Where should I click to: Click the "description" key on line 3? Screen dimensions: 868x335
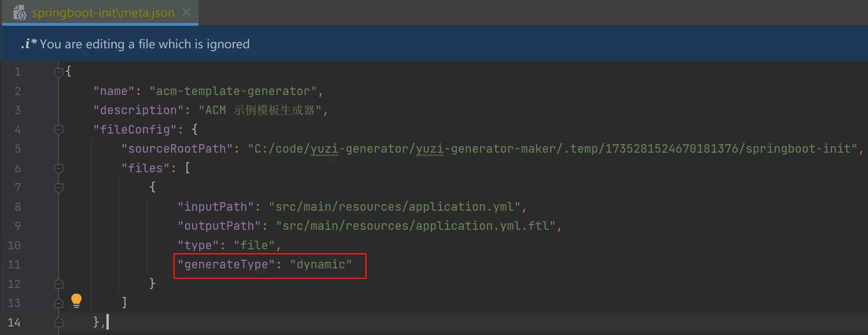[138, 110]
